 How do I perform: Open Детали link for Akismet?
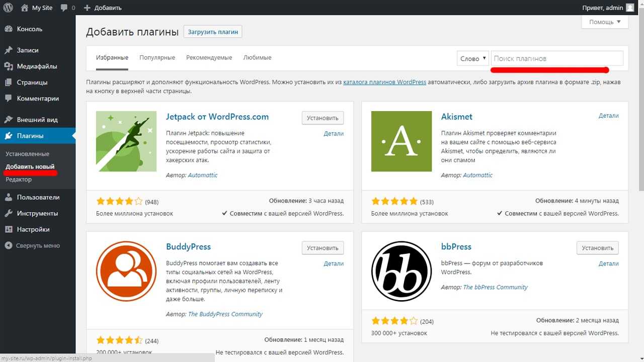609,116
